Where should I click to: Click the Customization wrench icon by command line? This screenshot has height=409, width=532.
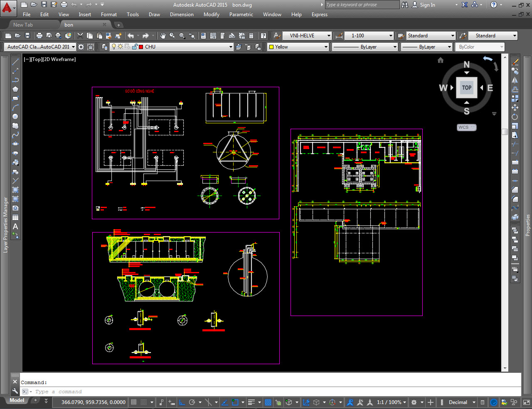[x=15, y=391]
